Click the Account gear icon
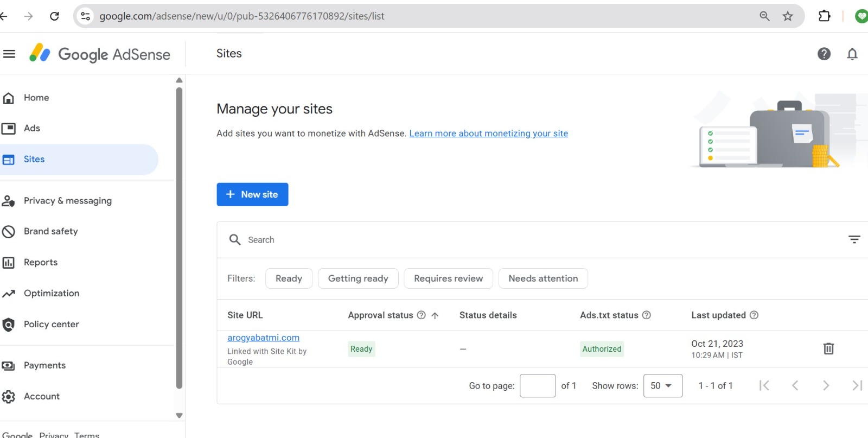The width and height of the screenshot is (868, 438). pos(8,397)
